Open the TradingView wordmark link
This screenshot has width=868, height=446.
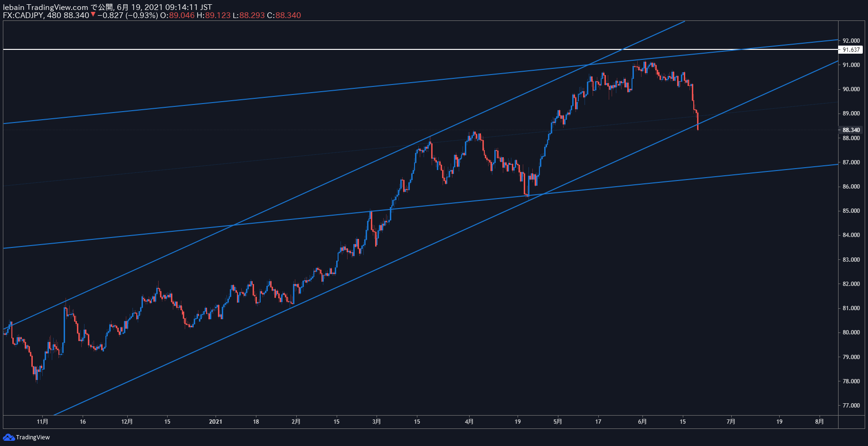click(33, 437)
